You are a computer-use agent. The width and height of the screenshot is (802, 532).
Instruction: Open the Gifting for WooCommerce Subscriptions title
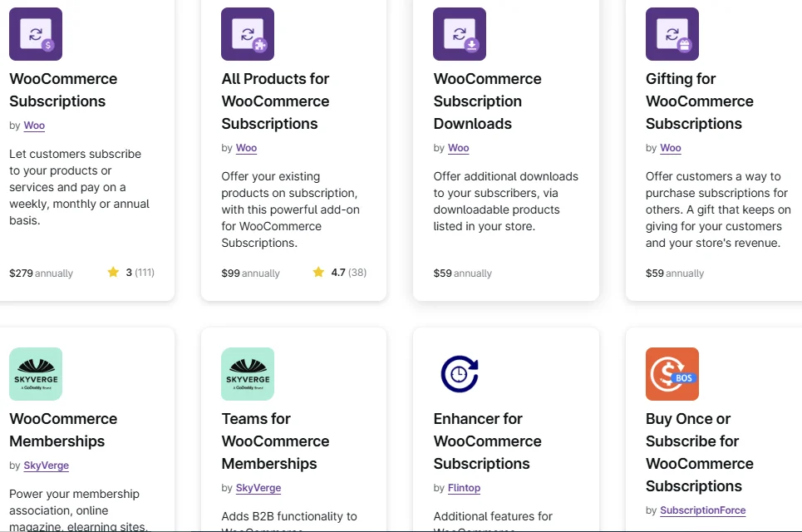coord(699,101)
